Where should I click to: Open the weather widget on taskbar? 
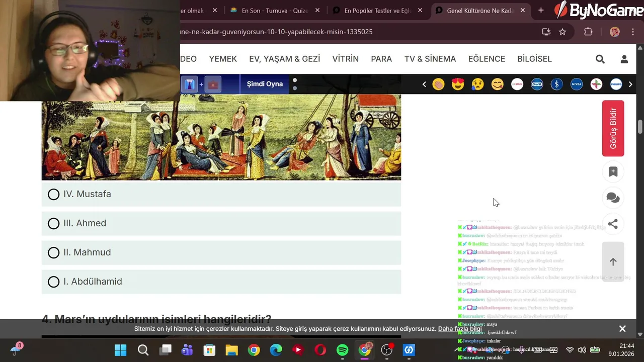(16, 349)
